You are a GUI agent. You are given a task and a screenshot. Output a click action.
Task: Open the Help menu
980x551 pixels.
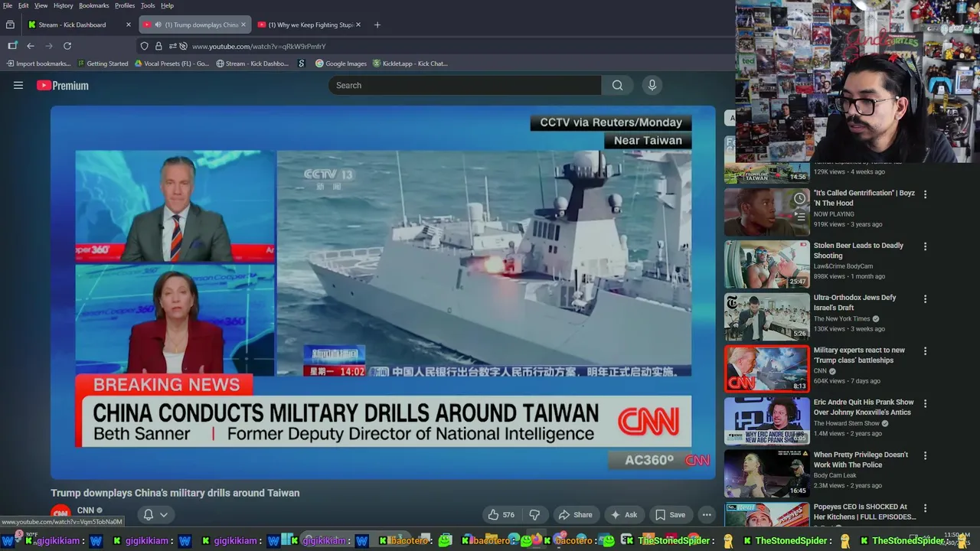tap(167, 5)
